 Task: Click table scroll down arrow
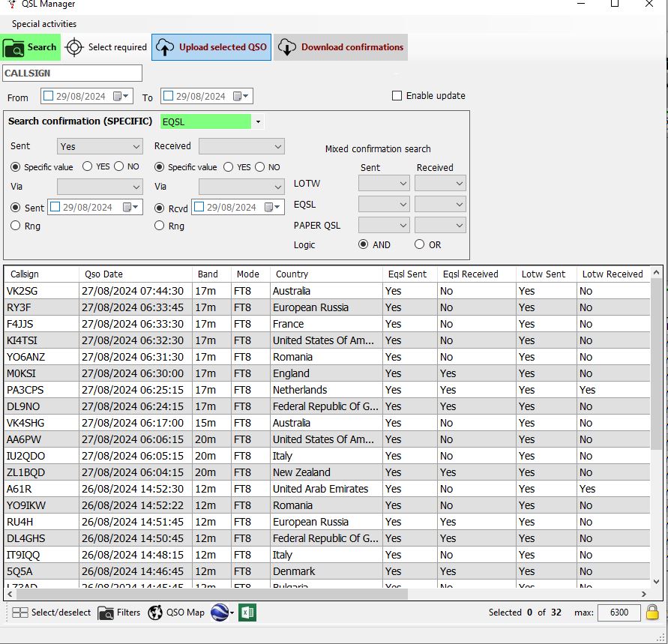[x=656, y=581]
